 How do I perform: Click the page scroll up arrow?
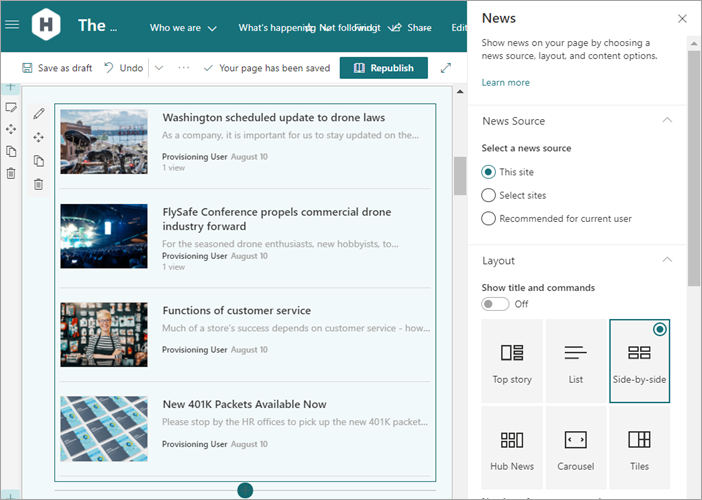[x=460, y=92]
